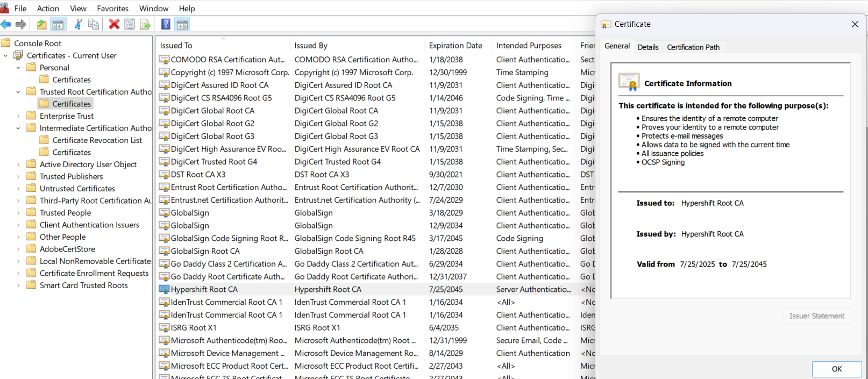
Task: Collapse Intermediate Certification Authorities node
Action: (18, 128)
